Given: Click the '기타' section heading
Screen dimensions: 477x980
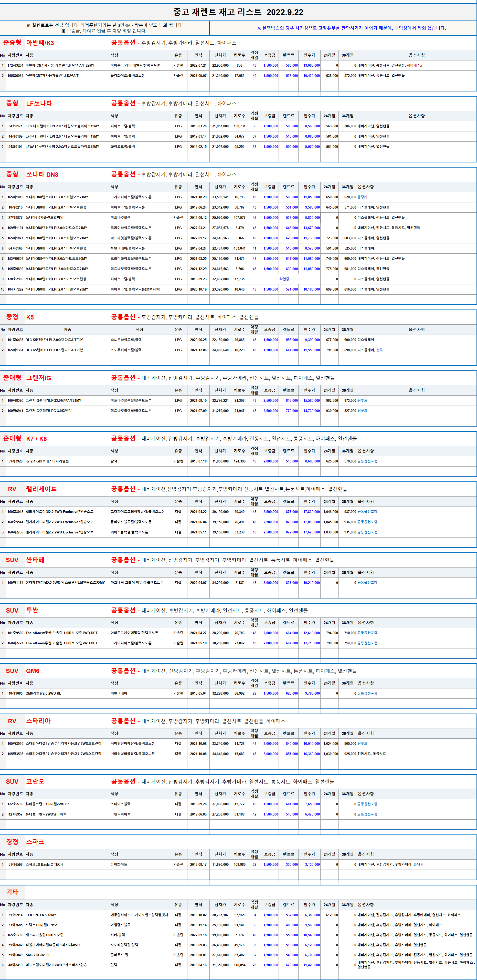Looking at the screenshot, I should tap(12, 892).
